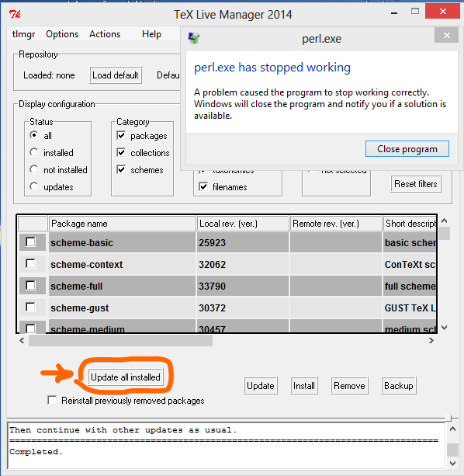Minimize the TeX Live Manager window
Viewport: 464px width, 476px height.
394,13
